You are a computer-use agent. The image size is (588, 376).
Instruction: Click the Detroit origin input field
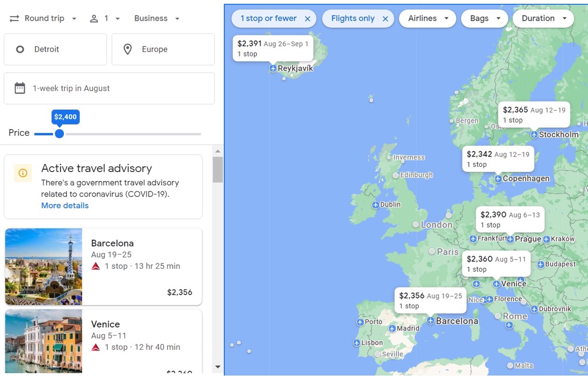tap(55, 49)
